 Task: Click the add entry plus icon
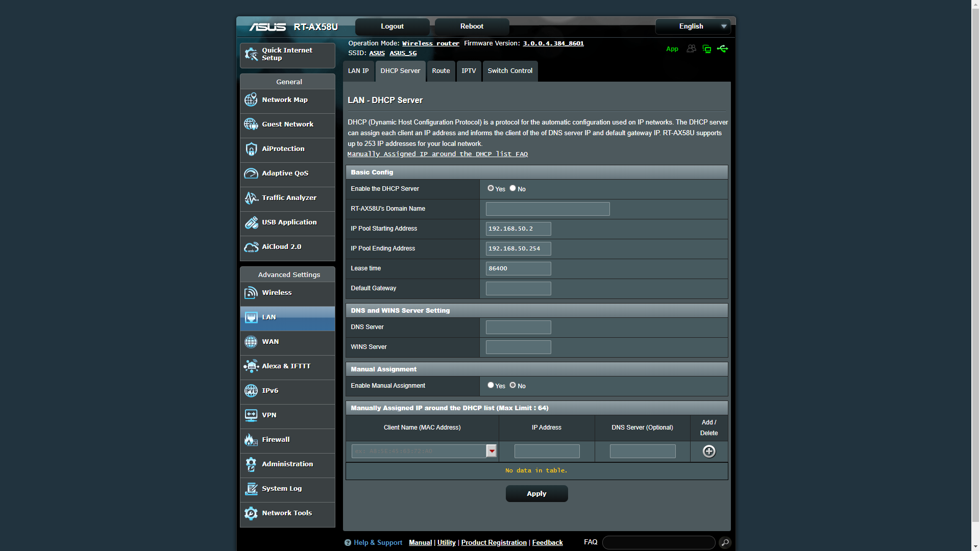coord(708,452)
